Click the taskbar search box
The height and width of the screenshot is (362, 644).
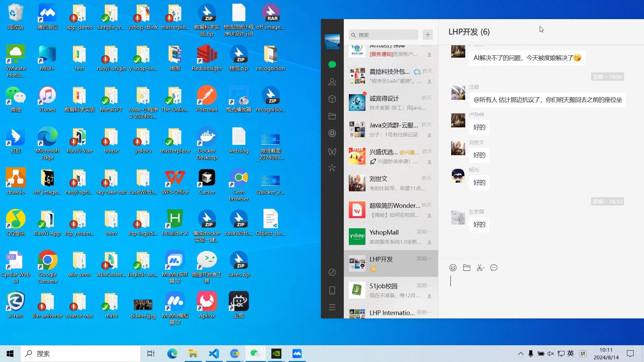click(x=80, y=354)
